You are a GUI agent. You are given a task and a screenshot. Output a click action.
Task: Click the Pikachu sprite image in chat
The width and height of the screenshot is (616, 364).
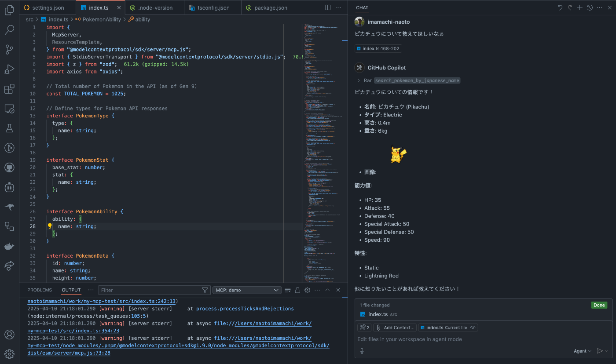coord(398,154)
